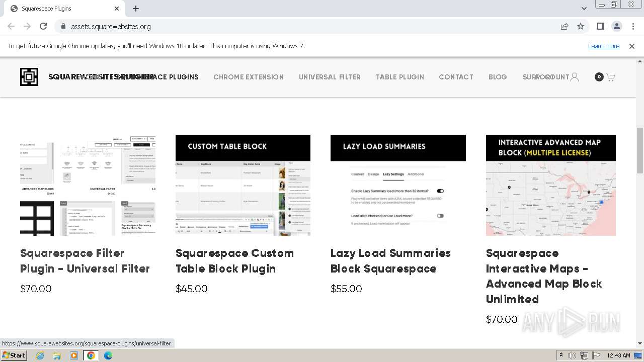
Task: Open Universal Filter menu item
Action: tap(330, 77)
